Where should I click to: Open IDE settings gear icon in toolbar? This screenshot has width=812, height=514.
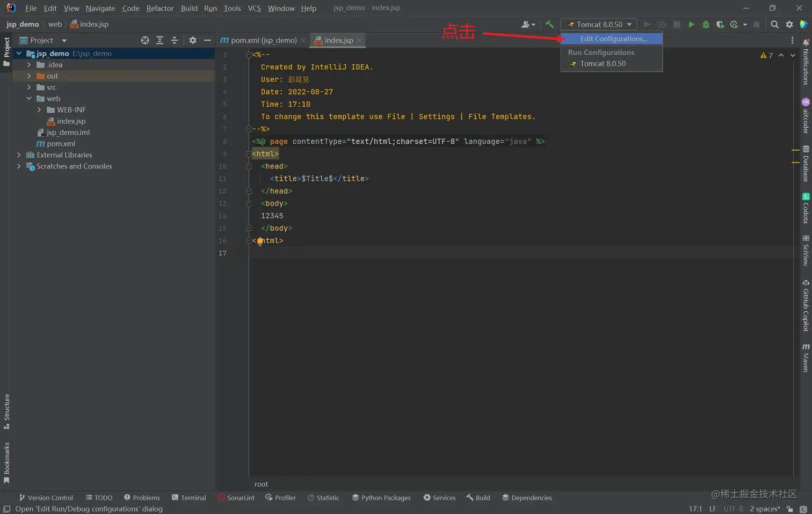[789, 24]
